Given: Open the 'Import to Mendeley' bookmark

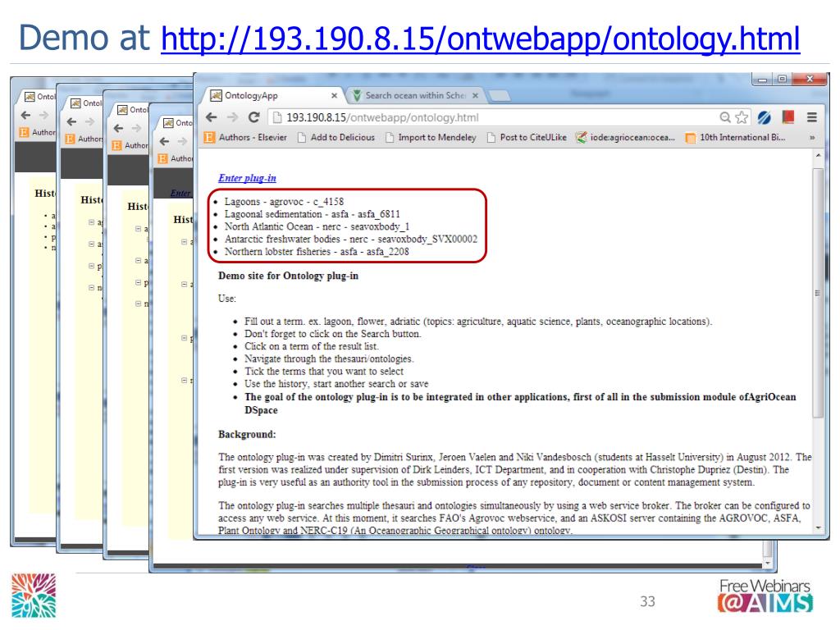Looking at the screenshot, I should [x=431, y=138].
